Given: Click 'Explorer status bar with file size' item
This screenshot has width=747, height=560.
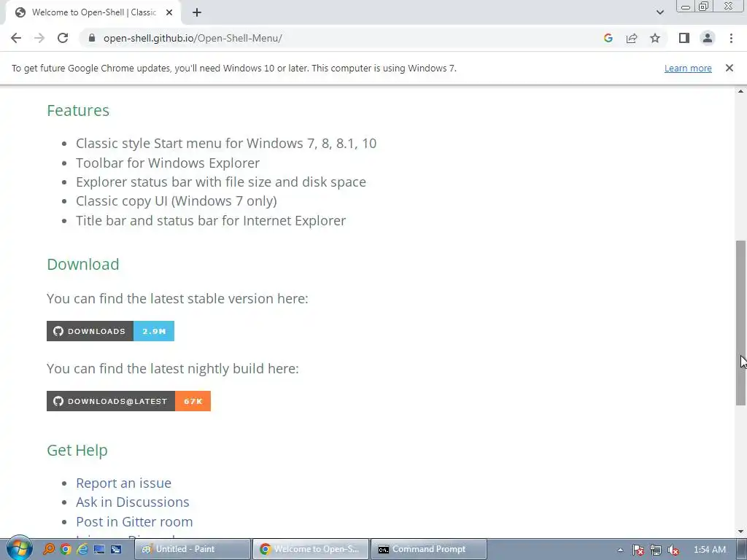Looking at the screenshot, I should pos(220,182).
